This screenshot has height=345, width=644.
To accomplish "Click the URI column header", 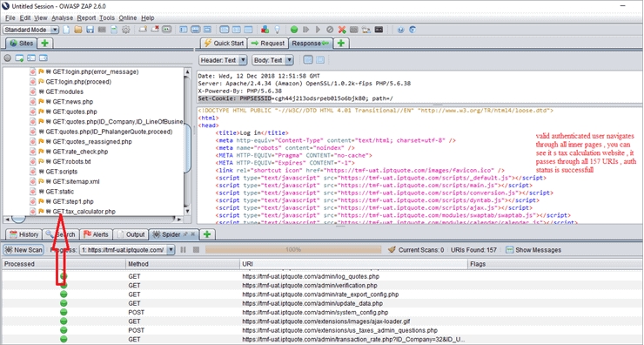I will (x=353, y=264).
